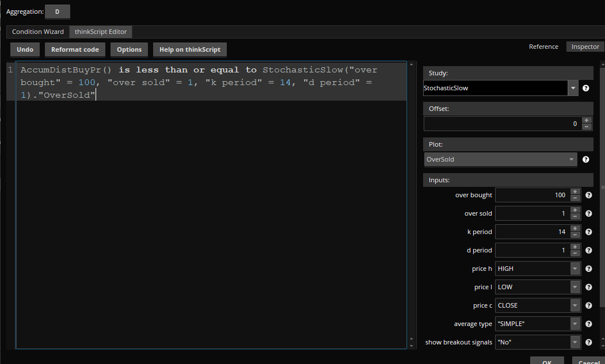Image resolution: width=605 pixels, height=364 pixels.
Task: Increment the d period value
Action: click(x=574, y=247)
